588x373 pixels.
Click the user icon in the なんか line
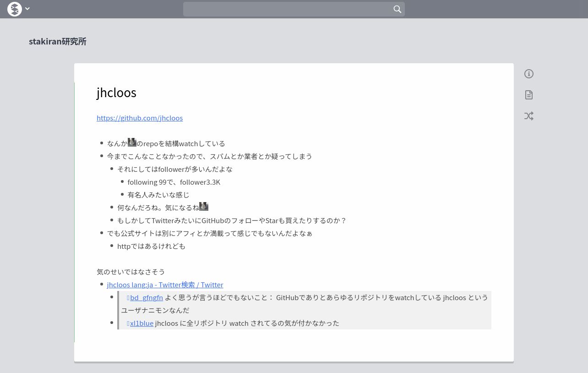pyautogui.click(x=132, y=143)
